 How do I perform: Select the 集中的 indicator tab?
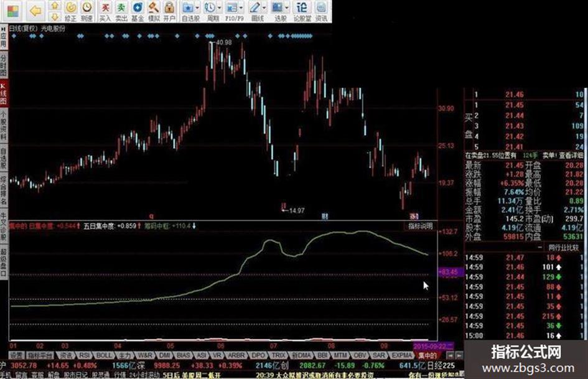point(427,355)
